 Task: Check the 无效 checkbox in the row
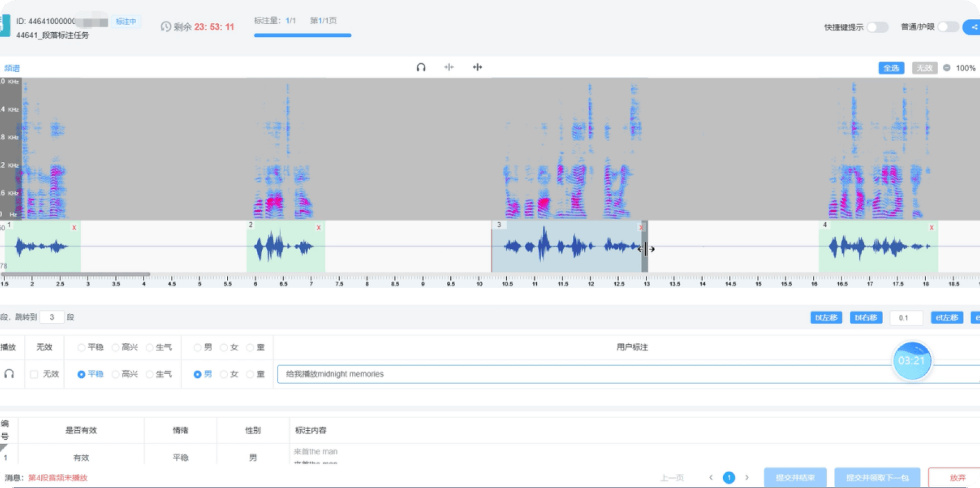tap(34, 374)
